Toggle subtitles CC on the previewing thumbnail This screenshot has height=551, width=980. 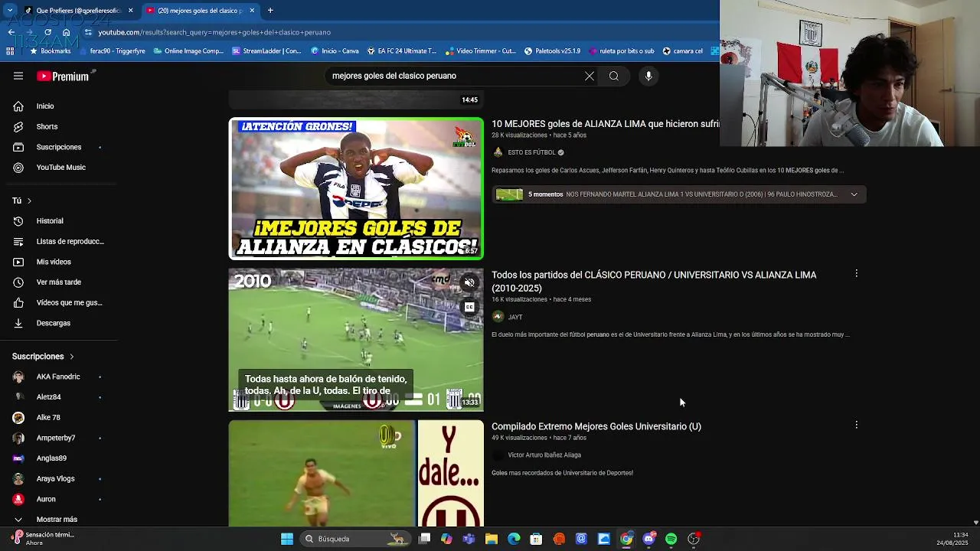click(x=469, y=307)
